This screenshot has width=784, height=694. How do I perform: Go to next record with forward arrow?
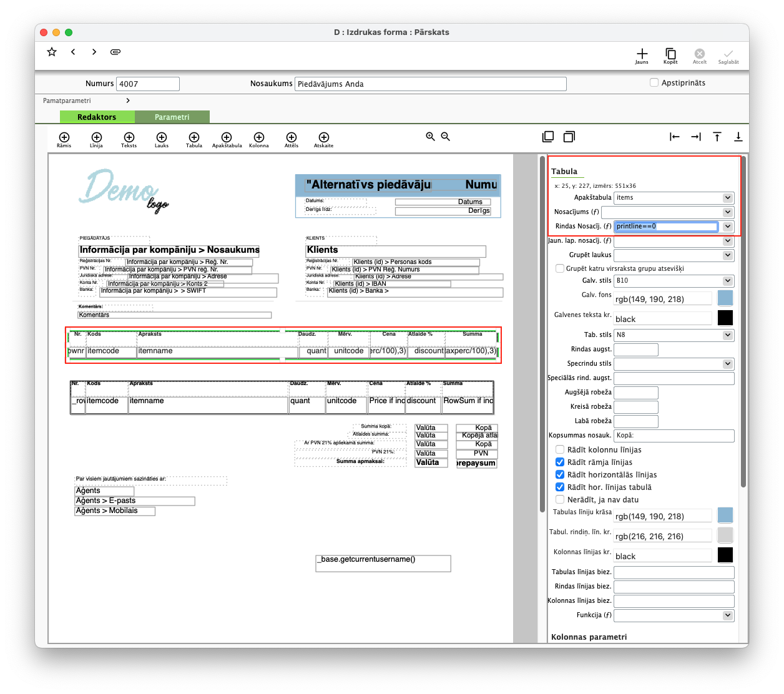94,52
